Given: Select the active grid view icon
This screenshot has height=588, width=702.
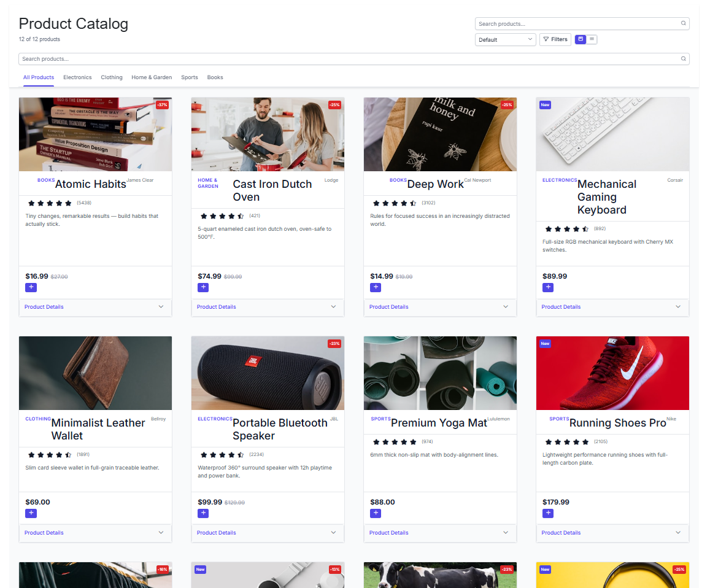Looking at the screenshot, I should [x=580, y=39].
